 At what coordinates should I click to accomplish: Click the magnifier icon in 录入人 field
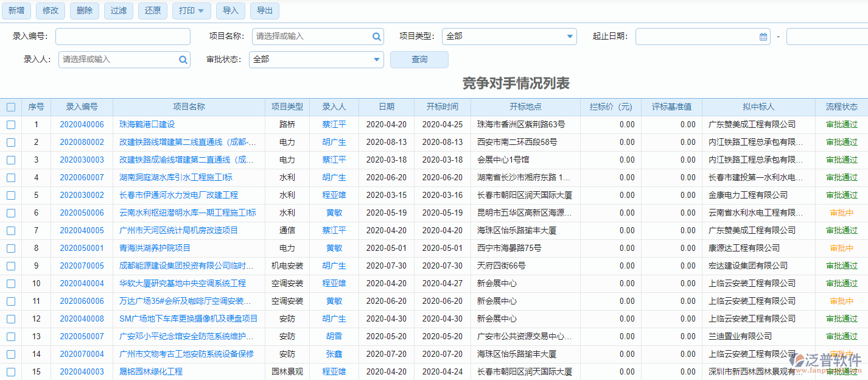tap(183, 60)
